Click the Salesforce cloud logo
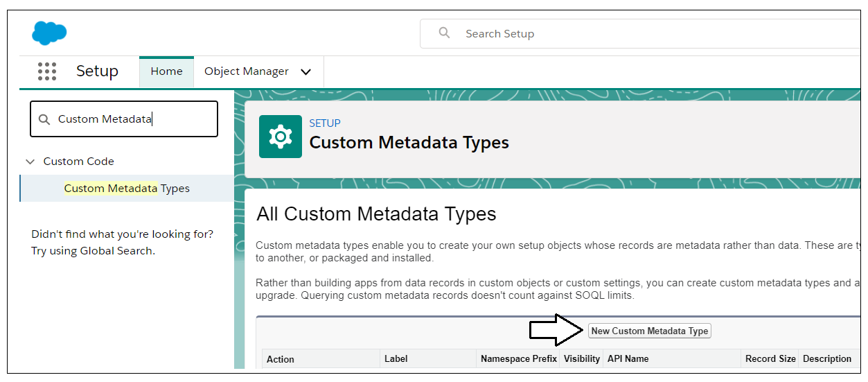Viewport: 868px width, 382px height. (49, 33)
